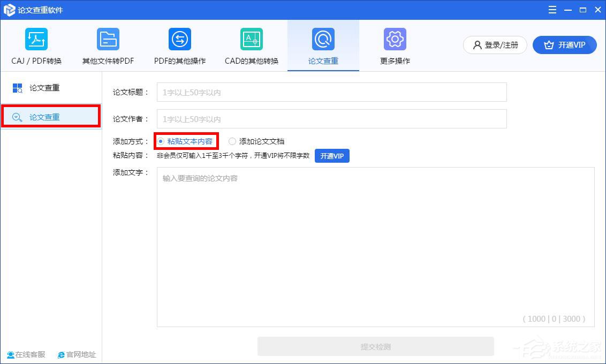Focus the 论文标题 input field
The image size is (606, 364).
(331, 92)
